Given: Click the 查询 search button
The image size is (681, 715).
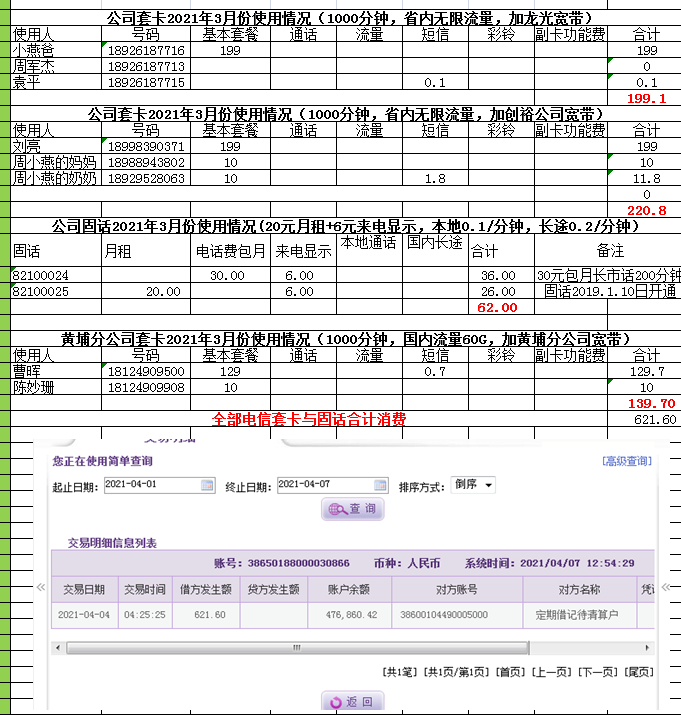Looking at the screenshot, I should [x=352, y=509].
